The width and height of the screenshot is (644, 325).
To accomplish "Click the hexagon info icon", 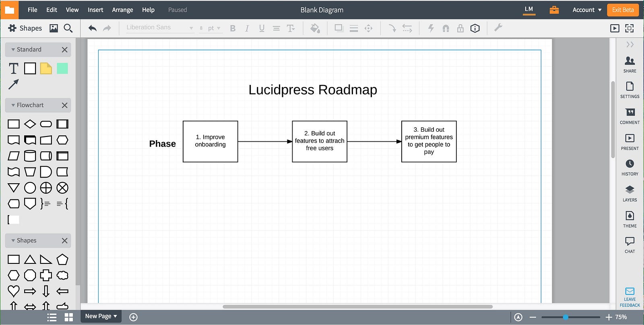I will tap(475, 28).
